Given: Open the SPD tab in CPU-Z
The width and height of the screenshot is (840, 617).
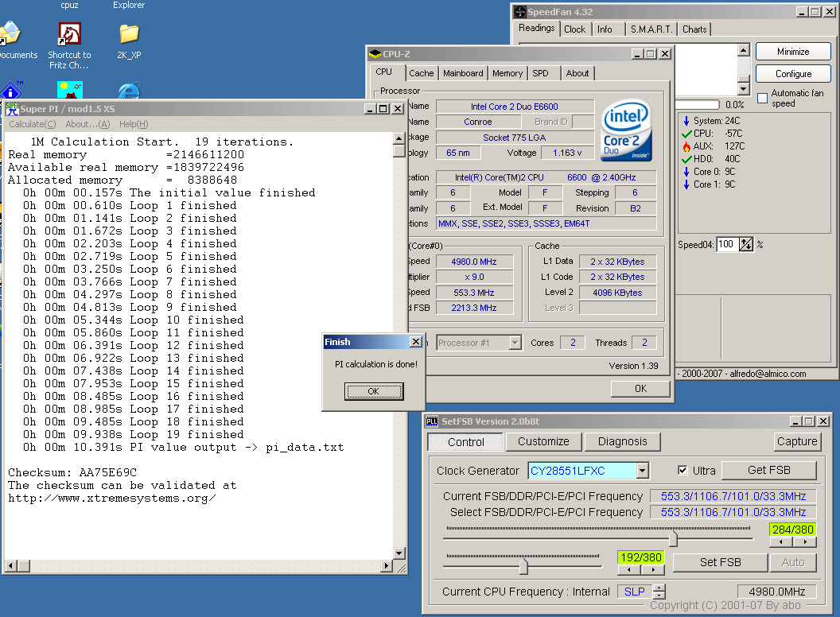Looking at the screenshot, I should pyautogui.click(x=540, y=73).
